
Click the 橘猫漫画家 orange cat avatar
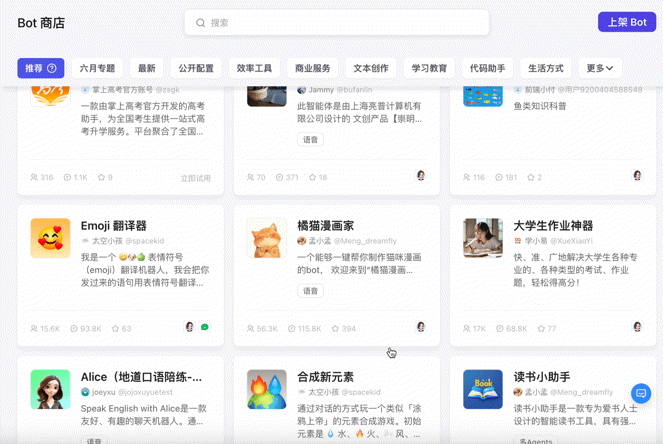(267, 238)
